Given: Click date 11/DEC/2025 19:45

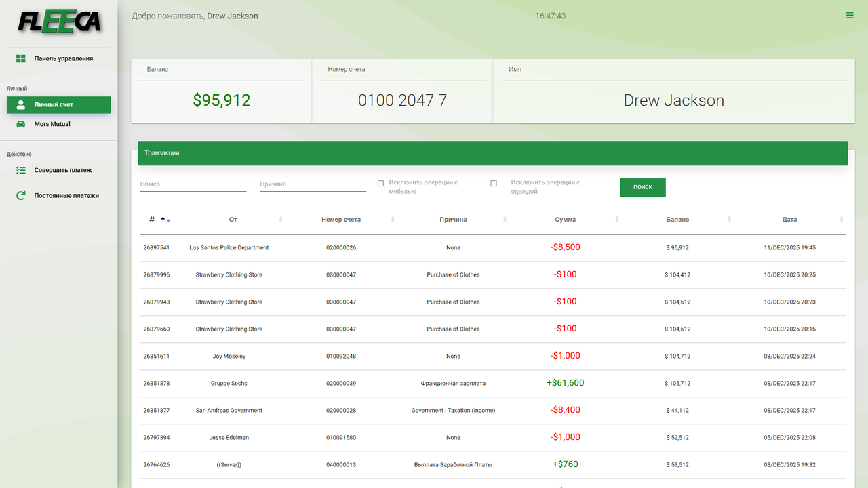Looking at the screenshot, I should point(789,248).
